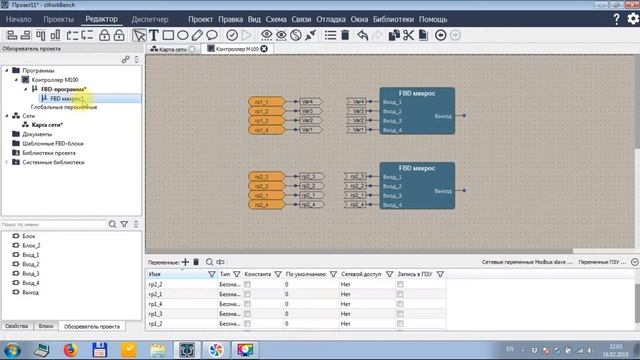Image resolution: width=640 pixels, height=360 pixels.
Task: Click the closed padlock icon
Action: (x=104, y=35)
